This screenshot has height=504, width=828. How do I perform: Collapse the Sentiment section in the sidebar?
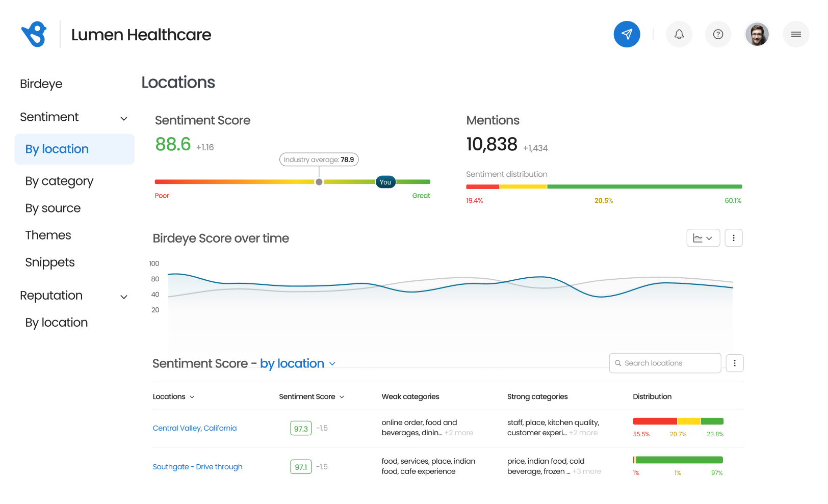tap(123, 118)
